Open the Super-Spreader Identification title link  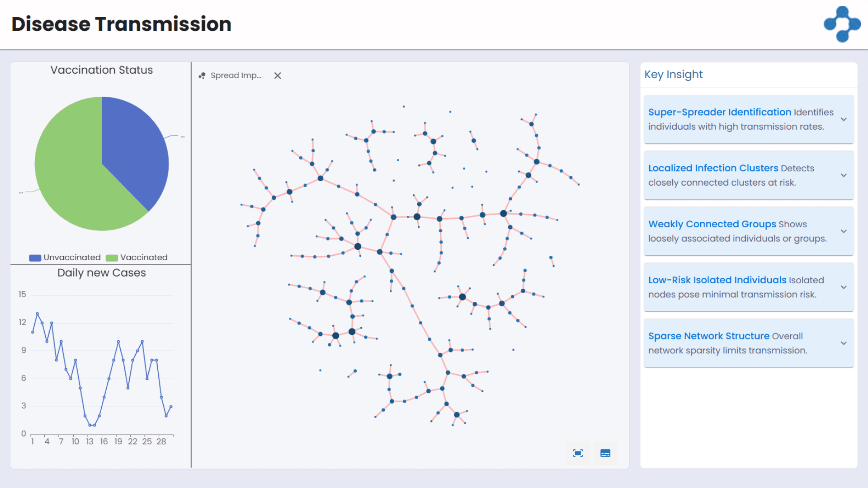(719, 112)
